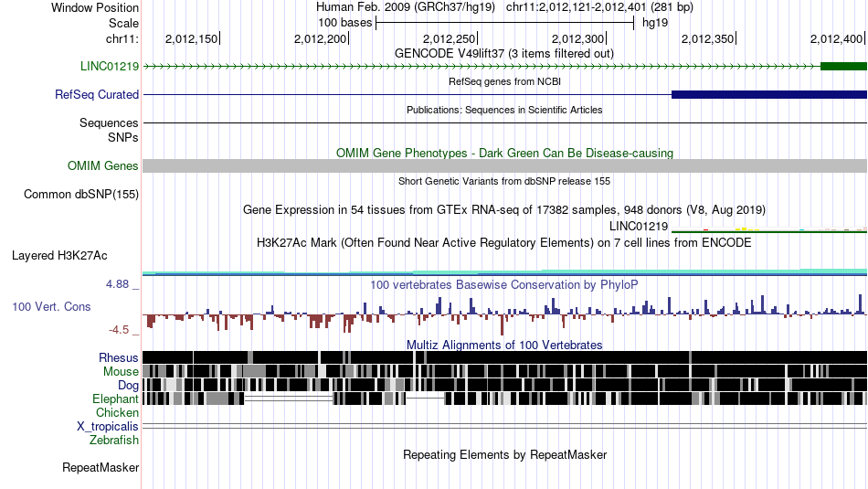Select the Chicken alignment row label
This screenshot has width=868, height=489.
click(x=117, y=412)
